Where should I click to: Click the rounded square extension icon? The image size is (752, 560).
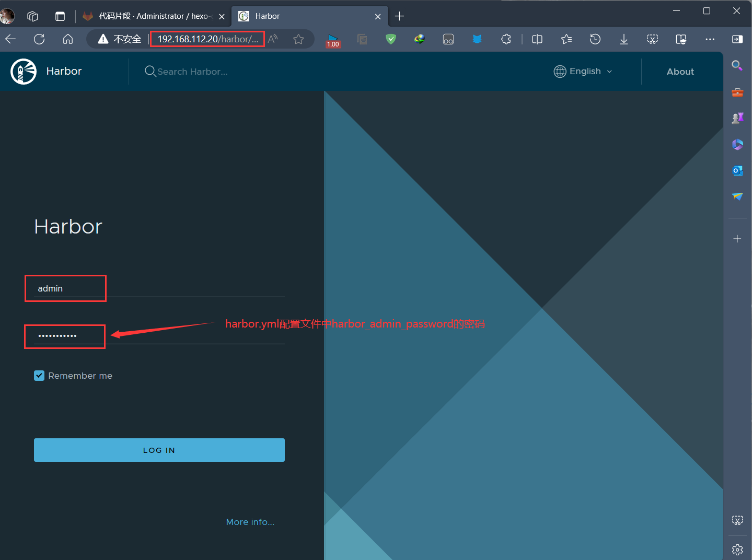448,39
